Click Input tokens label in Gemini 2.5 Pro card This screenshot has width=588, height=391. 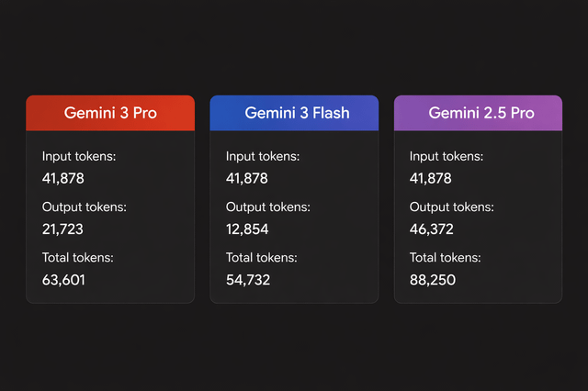pos(447,157)
